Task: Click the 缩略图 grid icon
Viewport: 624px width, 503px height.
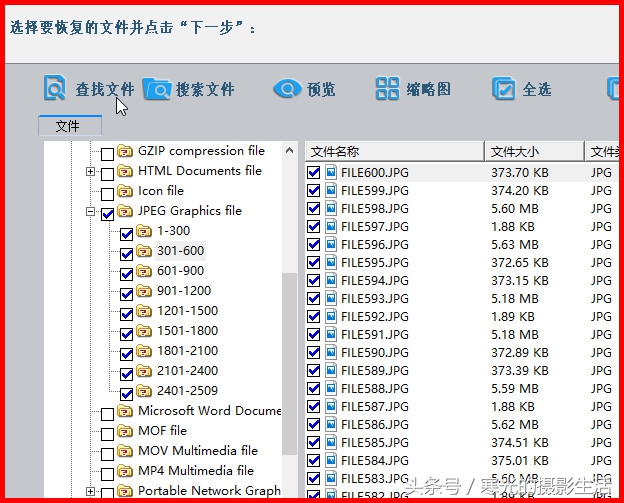Action: pyautogui.click(x=387, y=88)
